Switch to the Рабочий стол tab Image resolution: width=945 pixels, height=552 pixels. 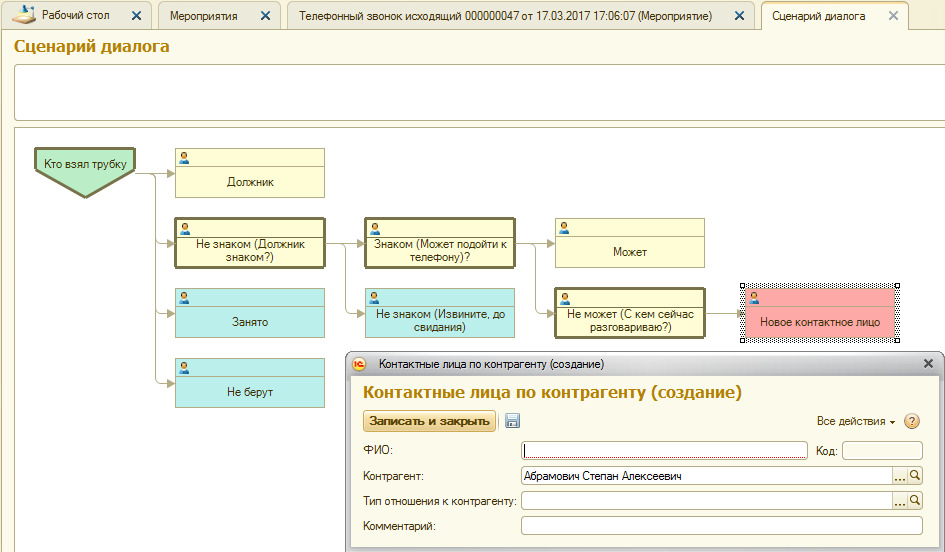coord(75,16)
